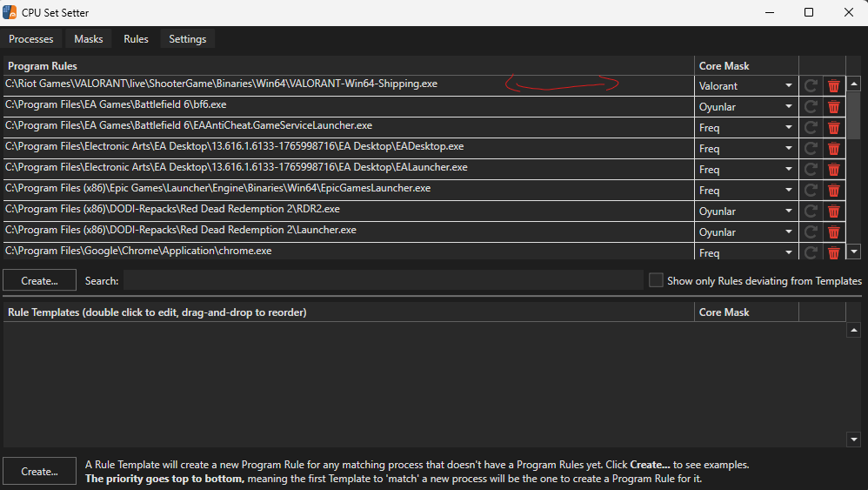Viewport: 868px width, 490px height.
Task: Click the Rule Templates column header
Action: coord(349,312)
